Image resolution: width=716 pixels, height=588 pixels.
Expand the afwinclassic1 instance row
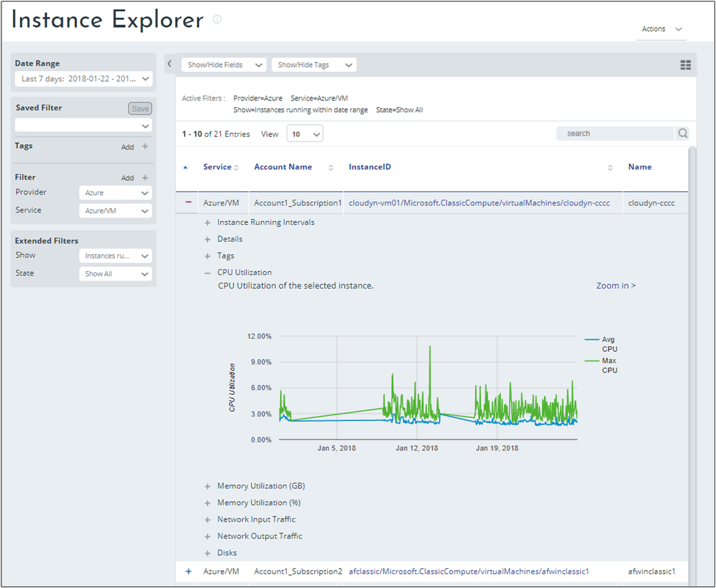point(188,571)
